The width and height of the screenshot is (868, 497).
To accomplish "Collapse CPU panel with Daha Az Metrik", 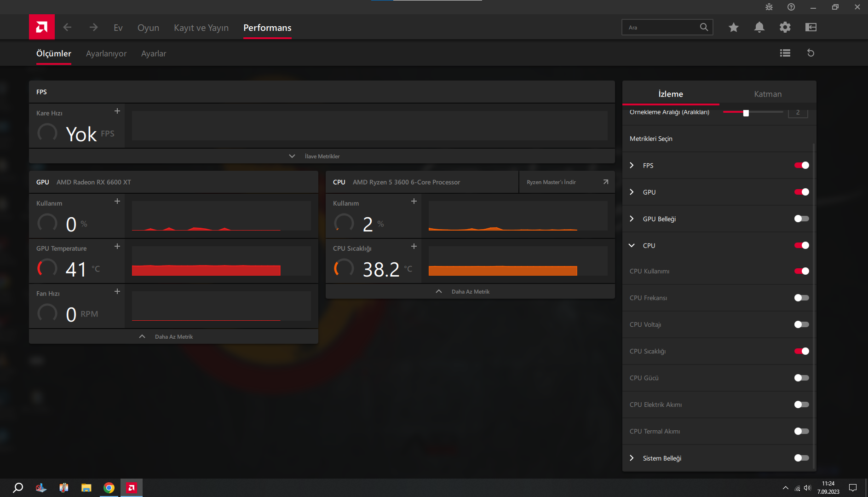I will [x=470, y=291].
